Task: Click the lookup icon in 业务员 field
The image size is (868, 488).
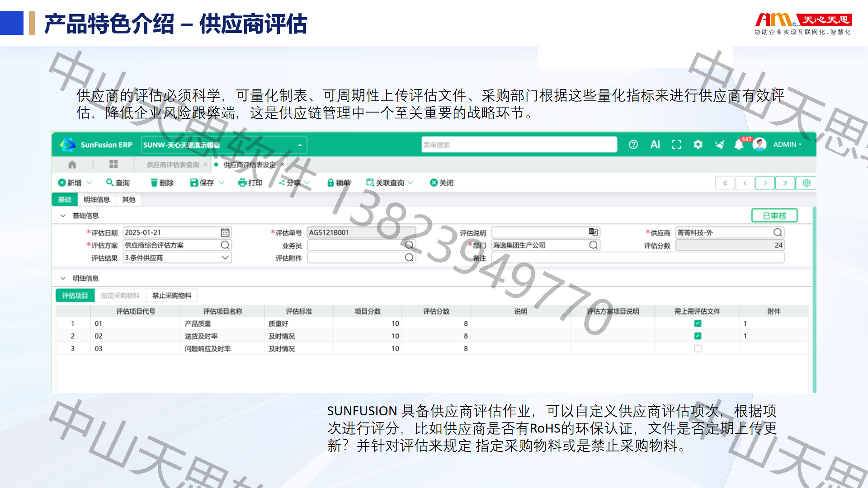Action: 409,245
